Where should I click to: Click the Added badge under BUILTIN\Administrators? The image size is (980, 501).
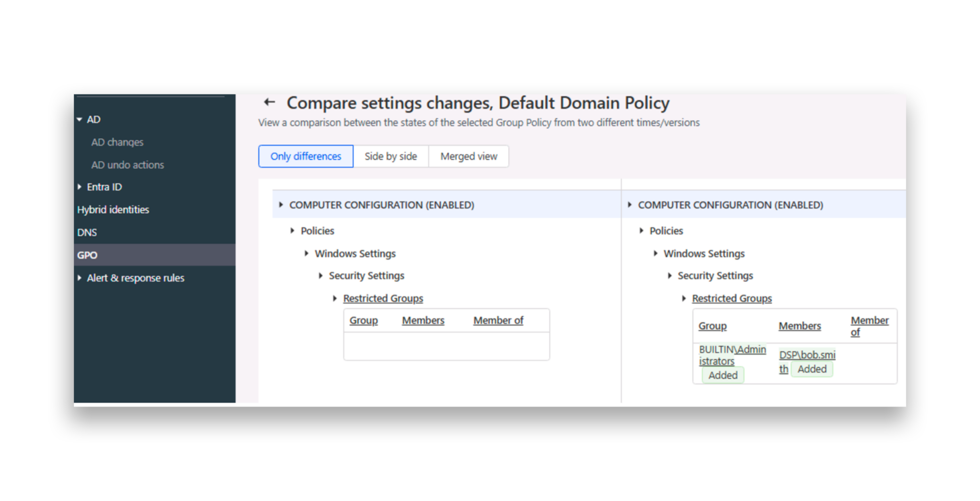(x=722, y=375)
